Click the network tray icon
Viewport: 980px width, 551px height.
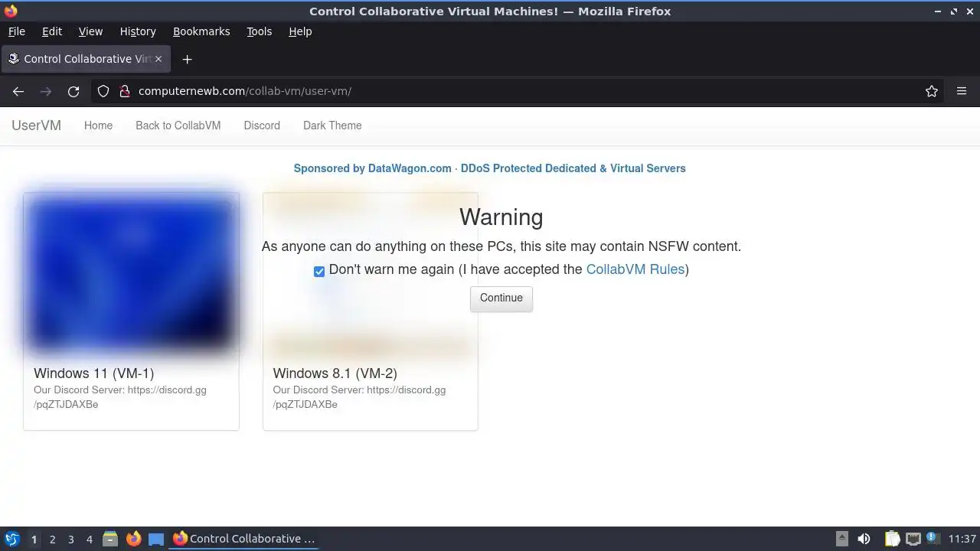[913, 539]
